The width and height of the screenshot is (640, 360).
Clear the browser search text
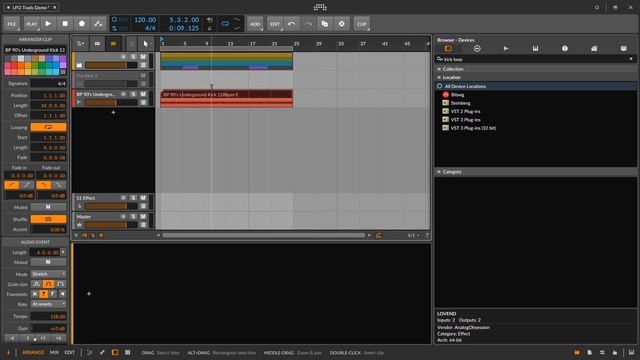pos(631,59)
